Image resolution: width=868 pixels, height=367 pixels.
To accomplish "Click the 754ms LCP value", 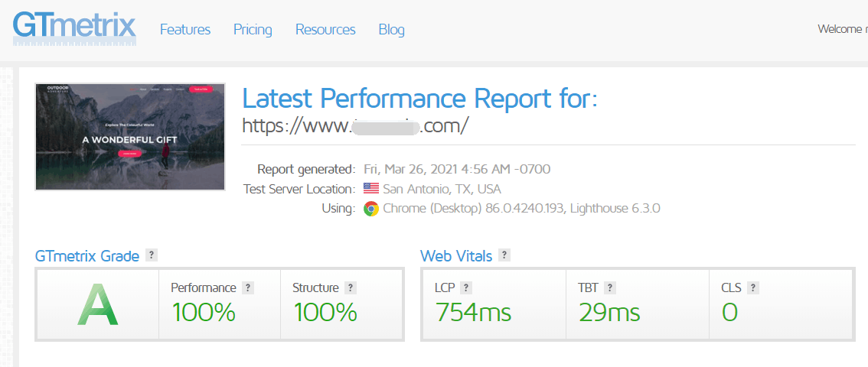I will [x=473, y=312].
